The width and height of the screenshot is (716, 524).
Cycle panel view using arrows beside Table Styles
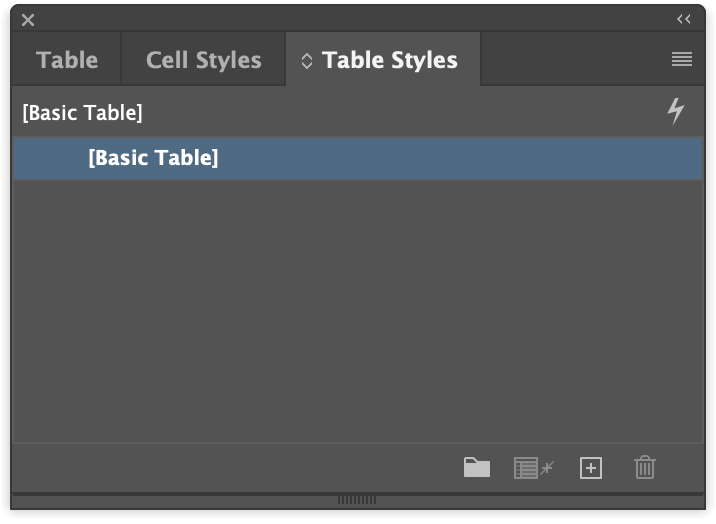click(x=307, y=61)
